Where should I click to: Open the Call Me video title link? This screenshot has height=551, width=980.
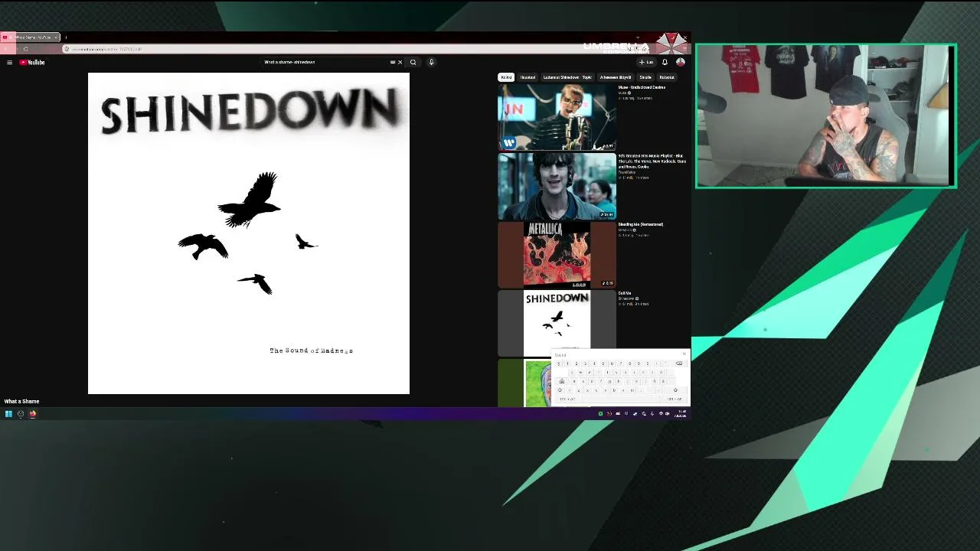(625, 293)
